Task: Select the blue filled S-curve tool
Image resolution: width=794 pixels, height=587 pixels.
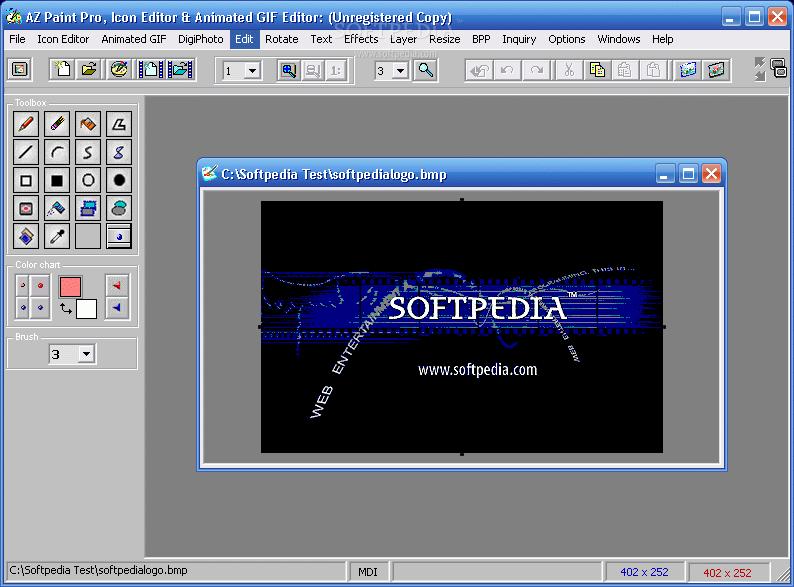Action: pos(119,152)
